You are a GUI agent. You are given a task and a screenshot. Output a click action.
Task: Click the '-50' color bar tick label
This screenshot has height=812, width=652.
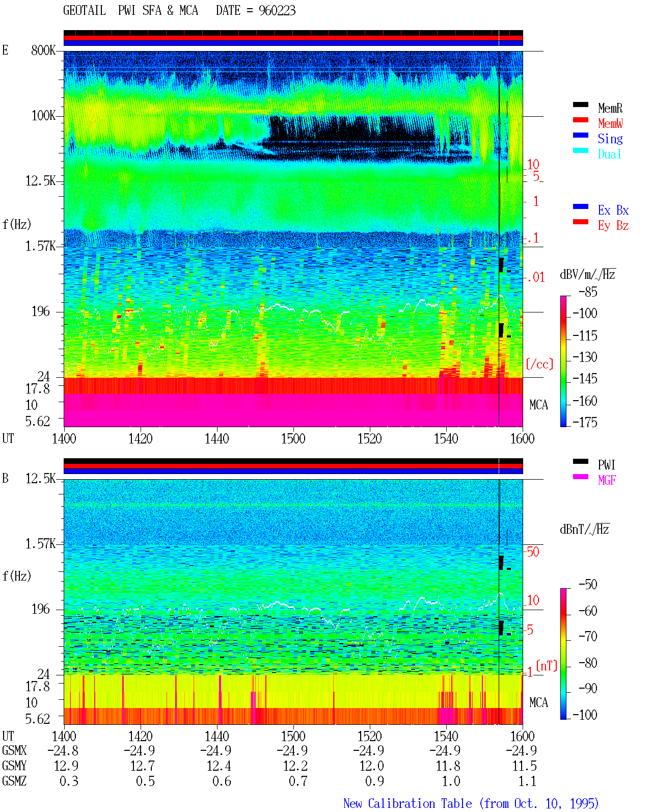588,585
